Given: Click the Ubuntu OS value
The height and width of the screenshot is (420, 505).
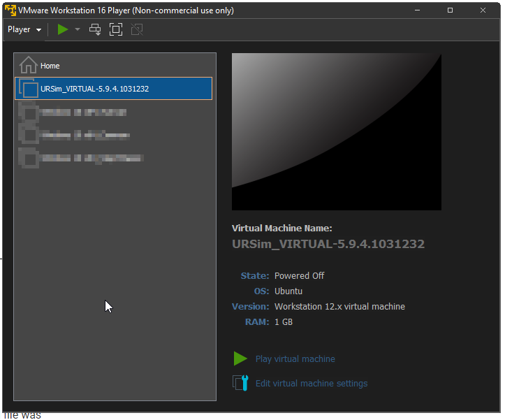Looking at the screenshot, I should tap(288, 291).
